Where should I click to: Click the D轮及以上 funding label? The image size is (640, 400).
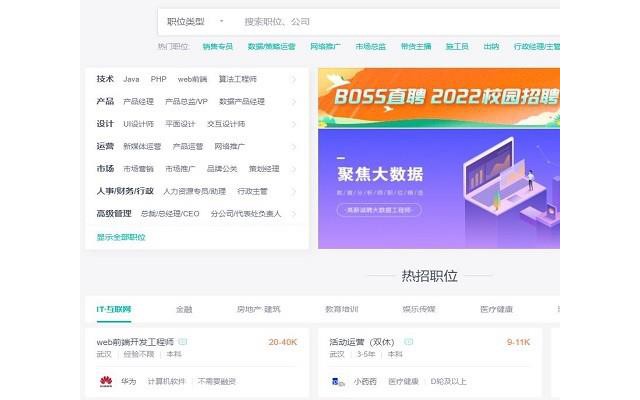point(448,382)
